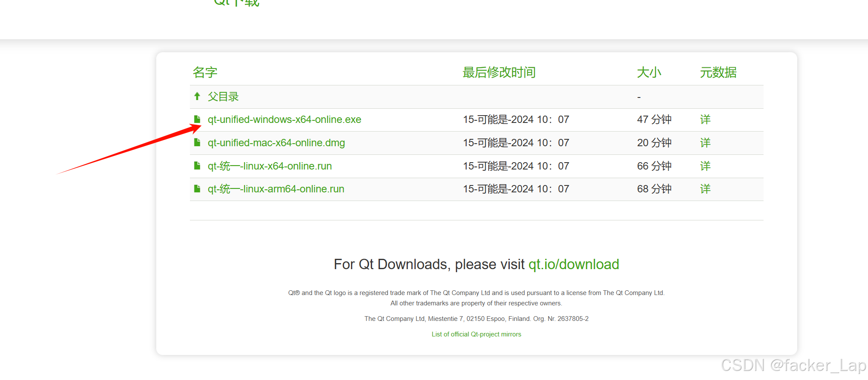Click file icon beside qt-统一-linux-x64-online.run

(x=197, y=166)
